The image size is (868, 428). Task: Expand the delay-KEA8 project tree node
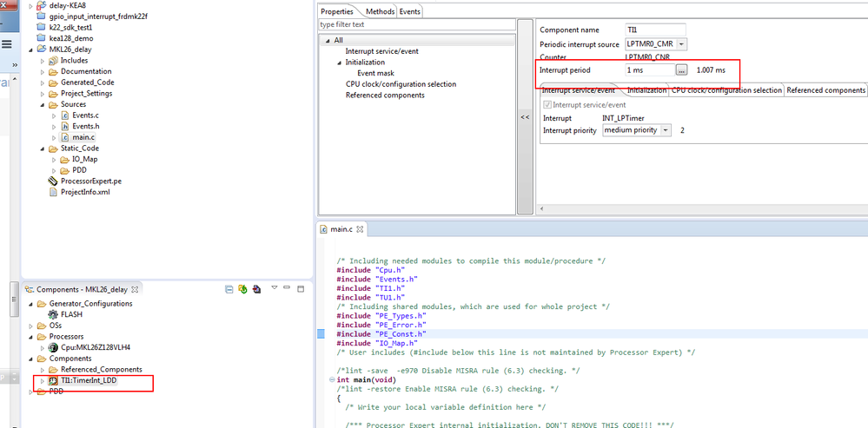[x=30, y=5]
